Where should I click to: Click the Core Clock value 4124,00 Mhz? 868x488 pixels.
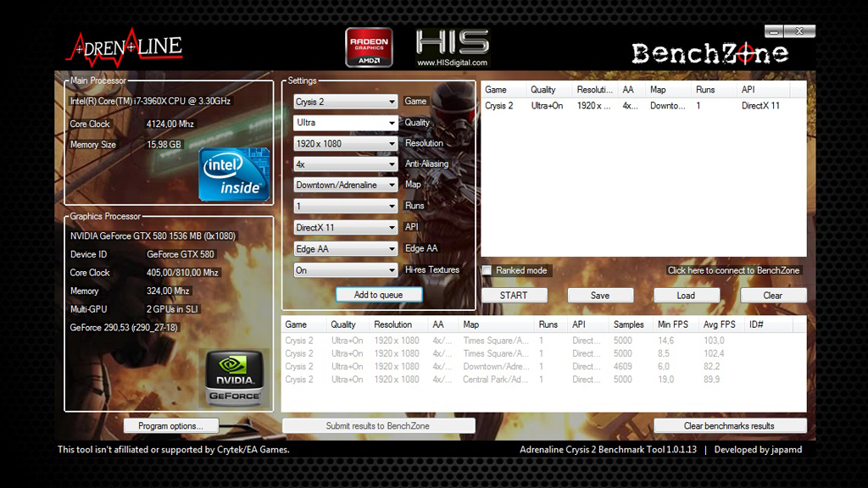(x=170, y=124)
